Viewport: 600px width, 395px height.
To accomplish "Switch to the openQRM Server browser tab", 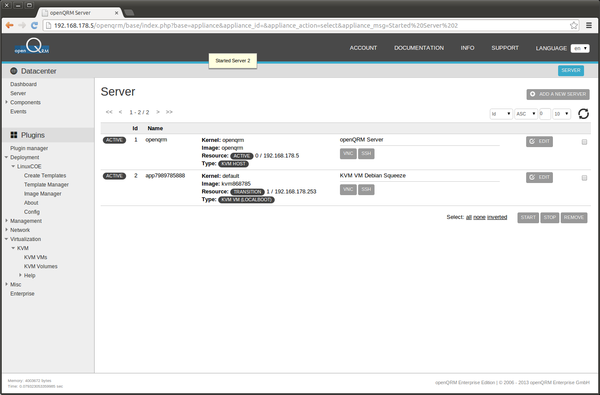I will pyautogui.click(x=80, y=13).
